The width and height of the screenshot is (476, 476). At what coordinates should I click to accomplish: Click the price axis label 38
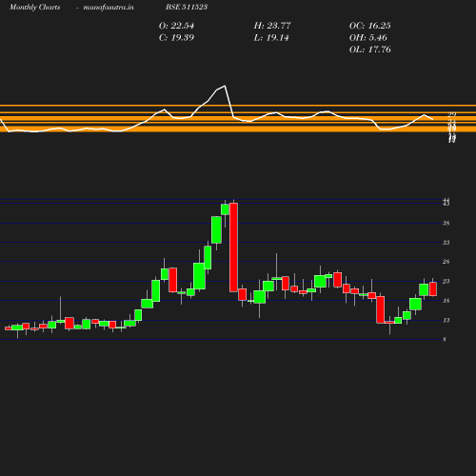pyautogui.click(x=446, y=224)
